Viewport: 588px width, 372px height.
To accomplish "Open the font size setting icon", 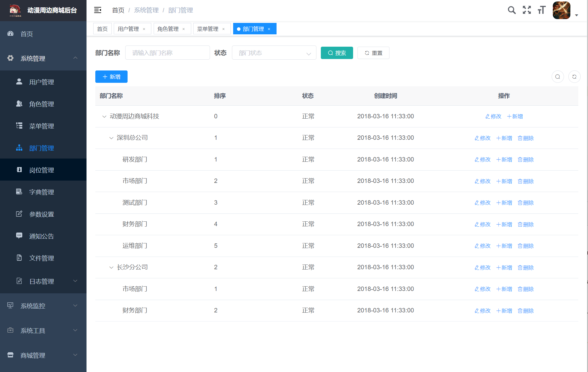I will click(541, 10).
